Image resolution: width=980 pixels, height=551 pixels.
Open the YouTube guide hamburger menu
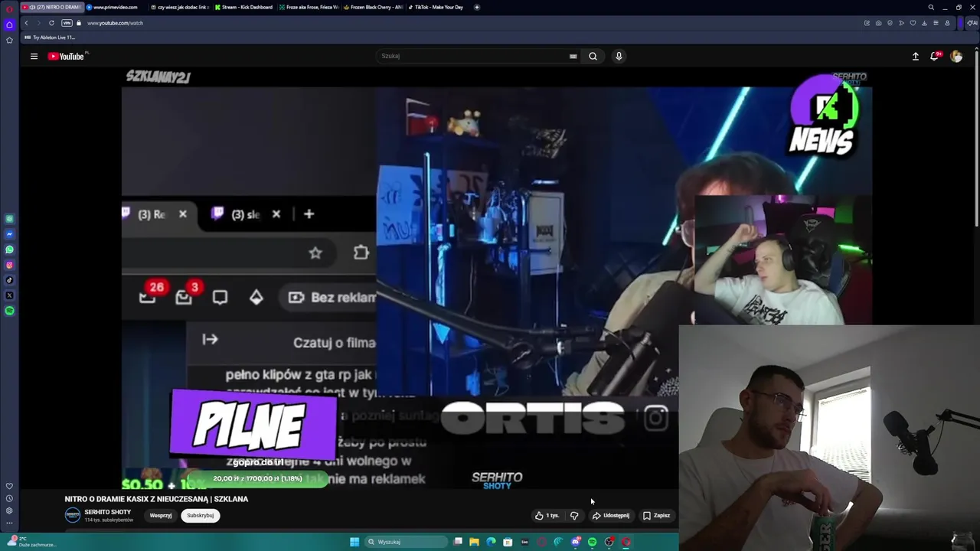34,56
